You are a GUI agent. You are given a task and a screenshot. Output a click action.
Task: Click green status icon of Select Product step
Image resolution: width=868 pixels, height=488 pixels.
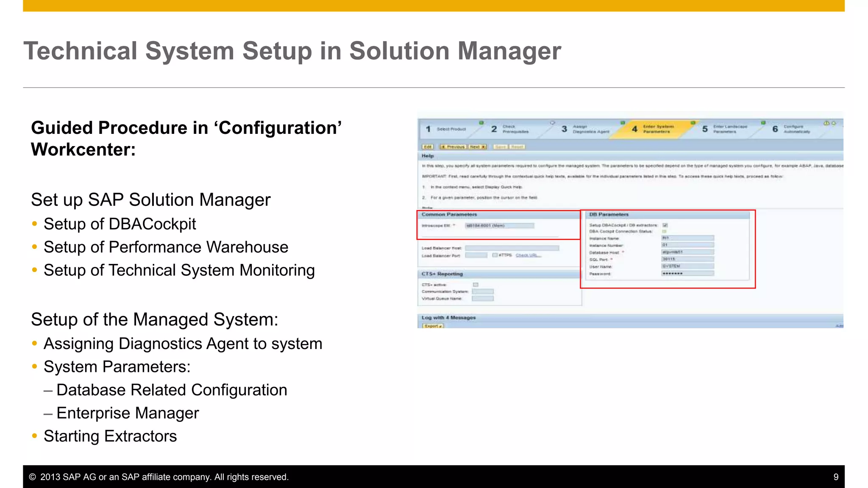pyautogui.click(x=481, y=123)
